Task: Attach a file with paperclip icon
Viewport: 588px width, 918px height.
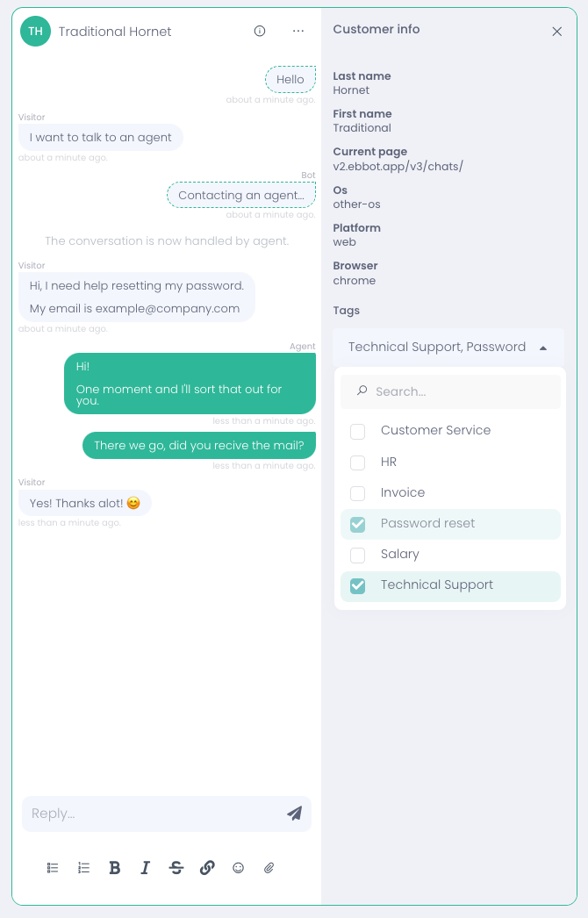Action: tap(269, 868)
